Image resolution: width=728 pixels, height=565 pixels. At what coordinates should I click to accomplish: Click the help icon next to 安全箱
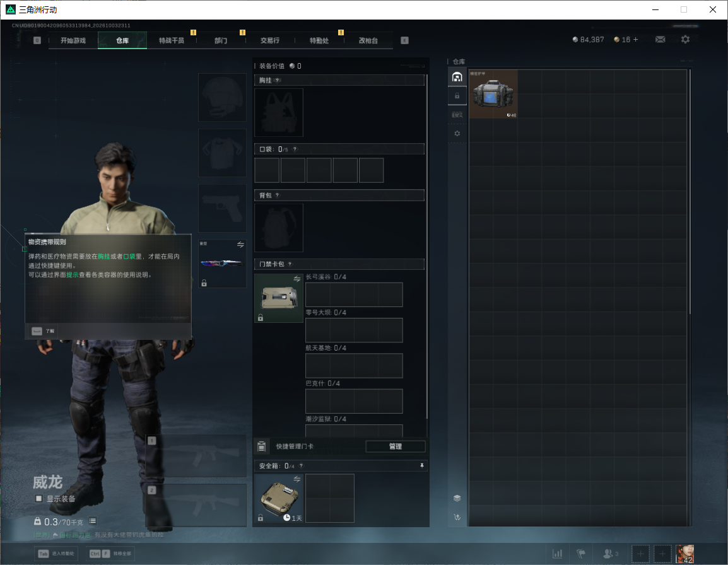(x=301, y=465)
